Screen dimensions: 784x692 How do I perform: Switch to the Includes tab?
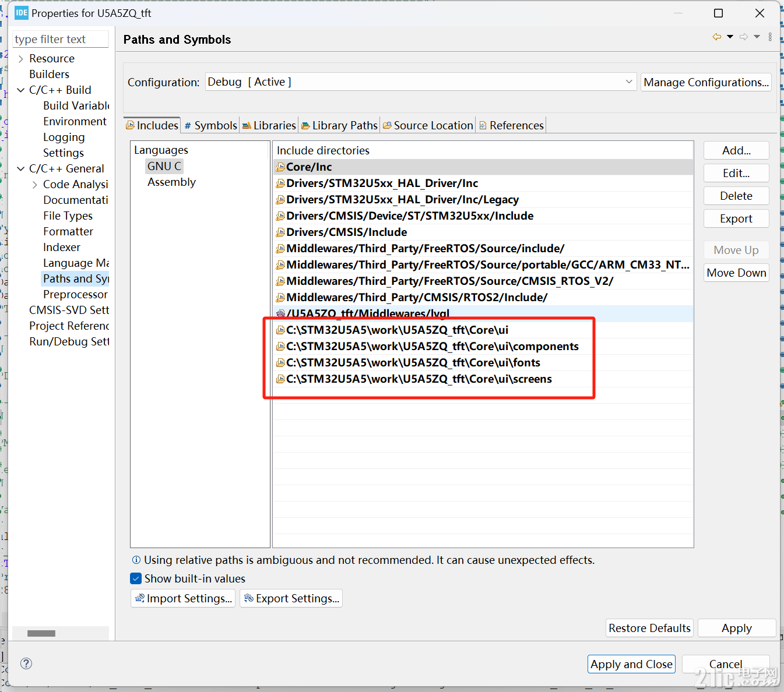[152, 125]
